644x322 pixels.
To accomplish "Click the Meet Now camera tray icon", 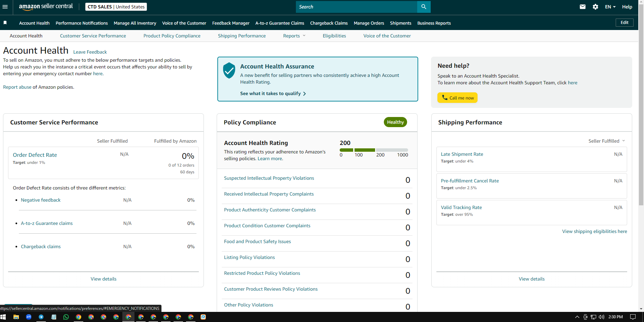I will (585, 317).
